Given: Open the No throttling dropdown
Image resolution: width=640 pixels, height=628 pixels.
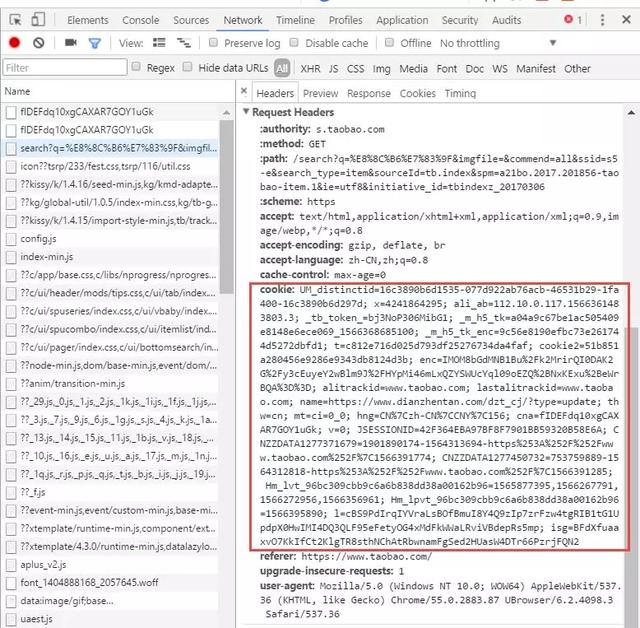Looking at the screenshot, I should pos(498,43).
